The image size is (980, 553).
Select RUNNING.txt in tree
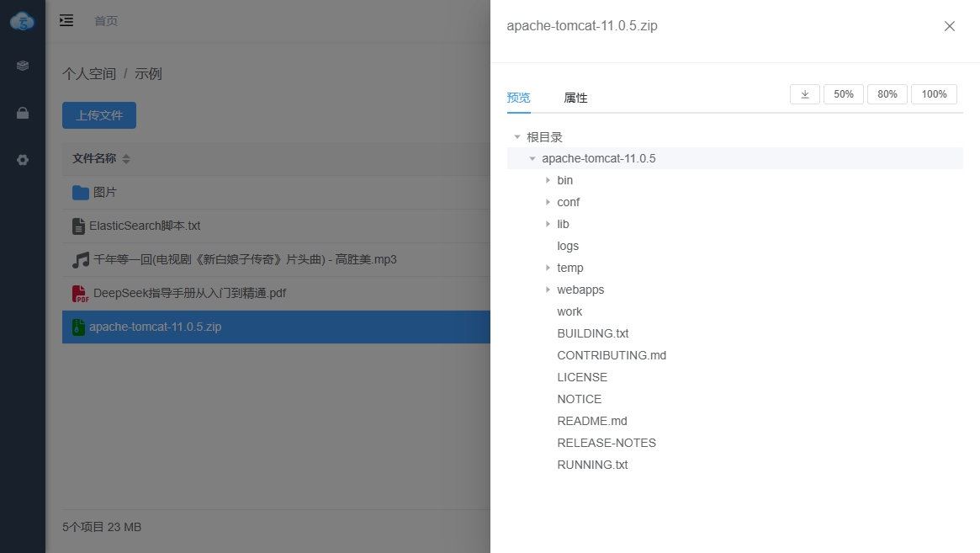pyautogui.click(x=592, y=465)
